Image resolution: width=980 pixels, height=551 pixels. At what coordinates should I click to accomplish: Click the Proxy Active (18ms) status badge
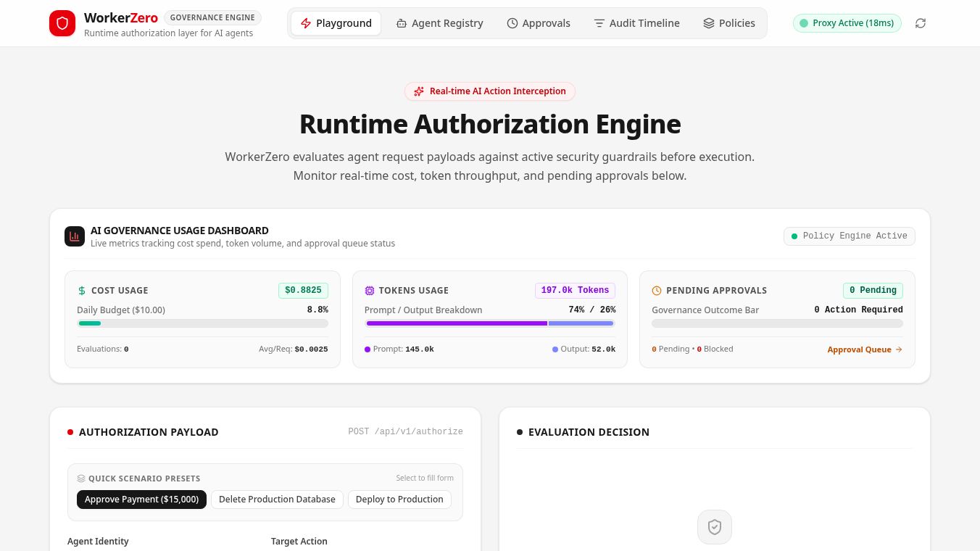tap(847, 23)
